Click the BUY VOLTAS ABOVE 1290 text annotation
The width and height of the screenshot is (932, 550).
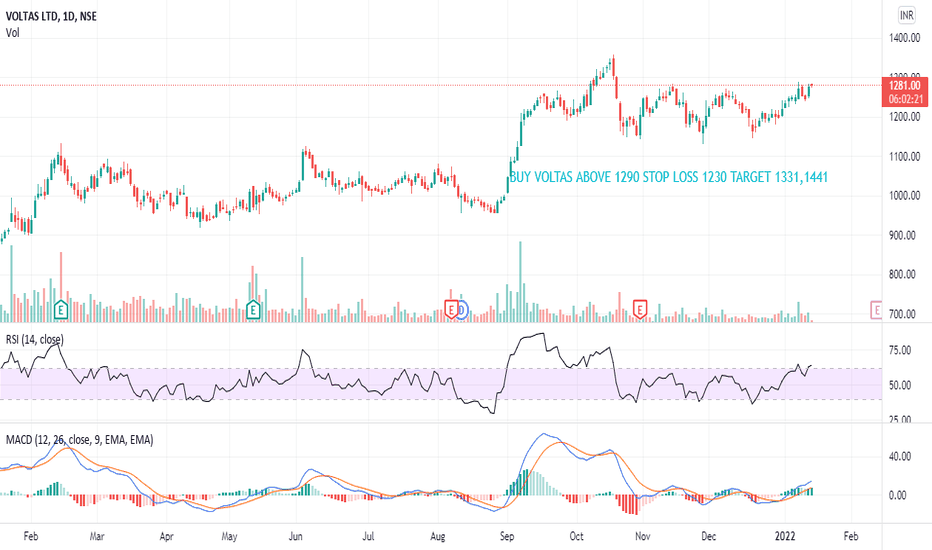(669, 177)
